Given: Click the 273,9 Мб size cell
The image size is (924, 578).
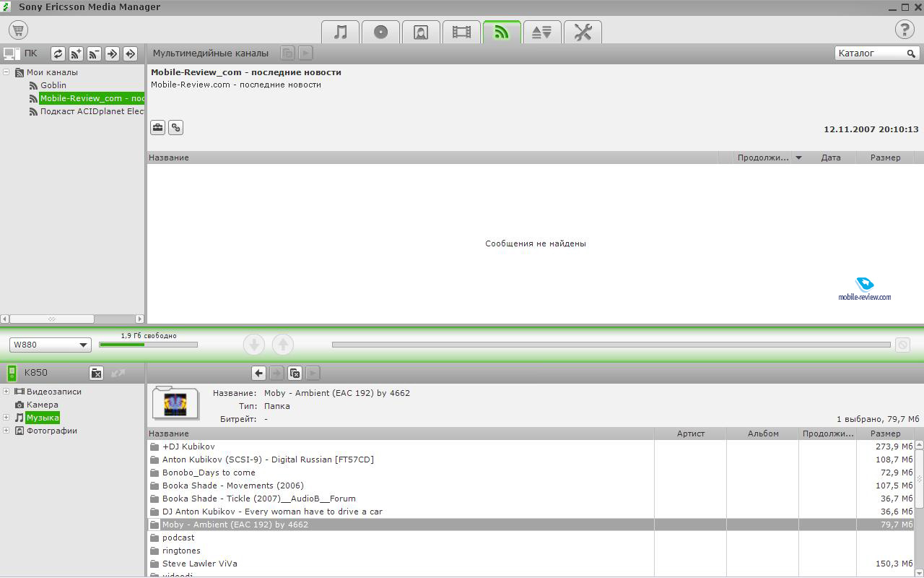Looking at the screenshot, I should 894,447.
